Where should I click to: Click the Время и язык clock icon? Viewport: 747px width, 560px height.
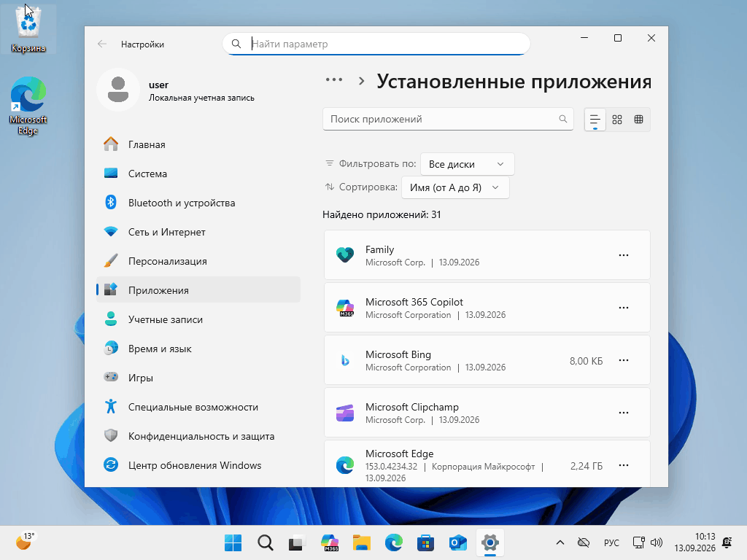click(x=111, y=348)
